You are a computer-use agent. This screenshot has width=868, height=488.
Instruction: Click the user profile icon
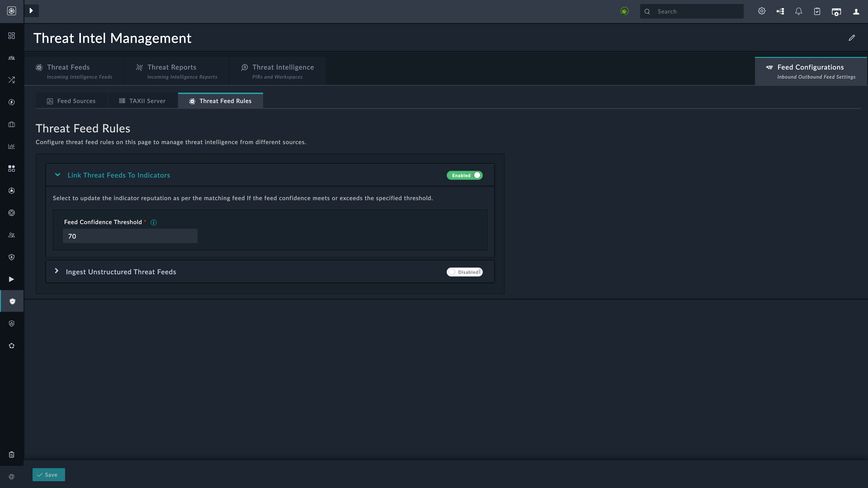pyautogui.click(x=856, y=12)
